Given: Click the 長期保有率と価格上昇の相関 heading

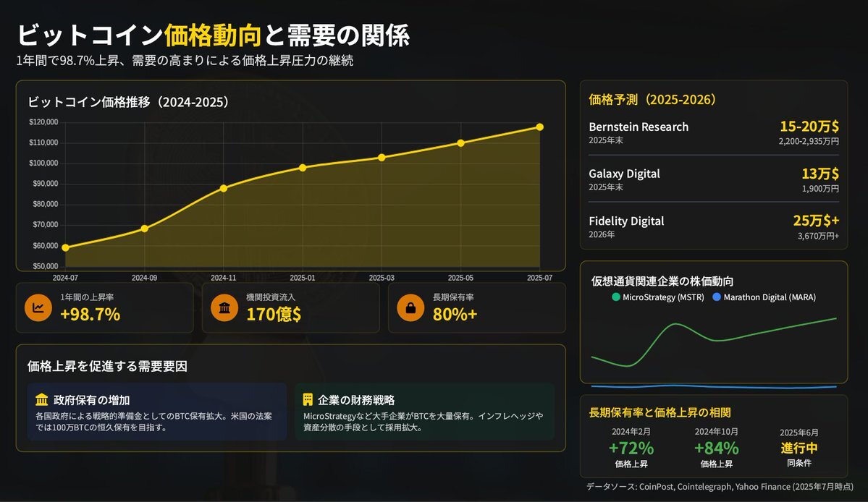Looking at the screenshot, I should [x=660, y=412].
